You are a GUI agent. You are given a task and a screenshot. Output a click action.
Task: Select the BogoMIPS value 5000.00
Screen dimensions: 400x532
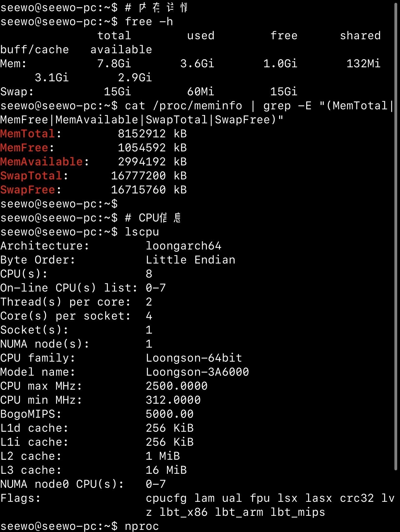pyautogui.click(x=169, y=414)
